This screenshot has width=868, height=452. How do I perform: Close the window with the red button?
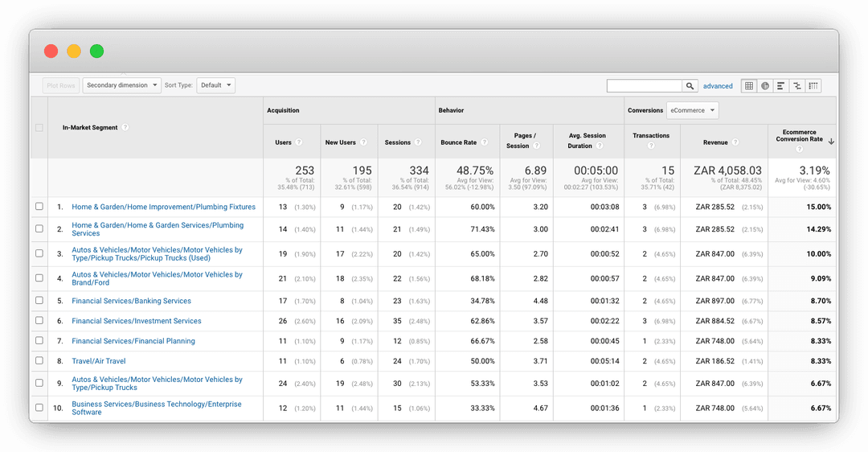click(x=51, y=51)
